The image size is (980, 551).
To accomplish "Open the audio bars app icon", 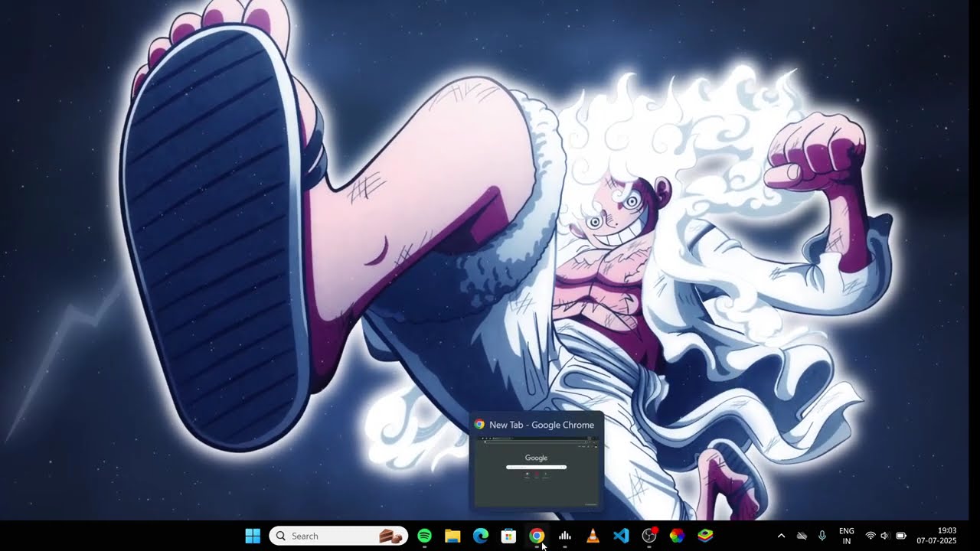I will coord(565,536).
